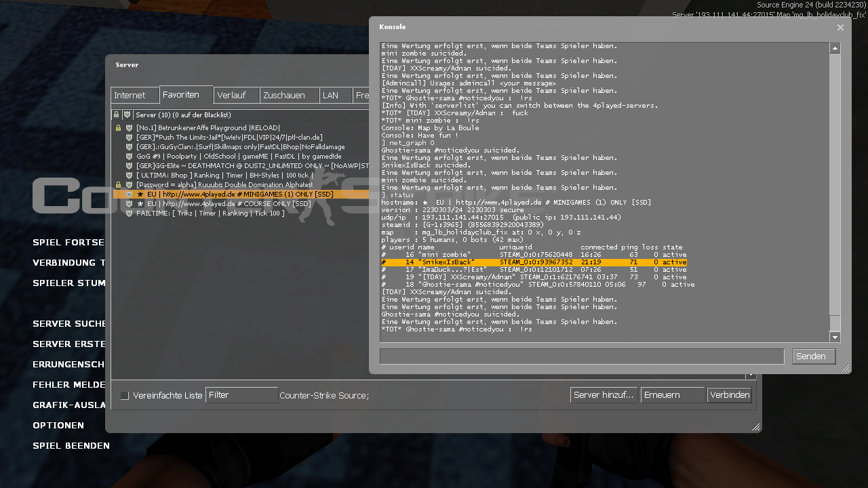The height and width of the screenshot is (488, 868).
Task: Click highlighted SnikexIsBack line in console
Action: [534, 262]
